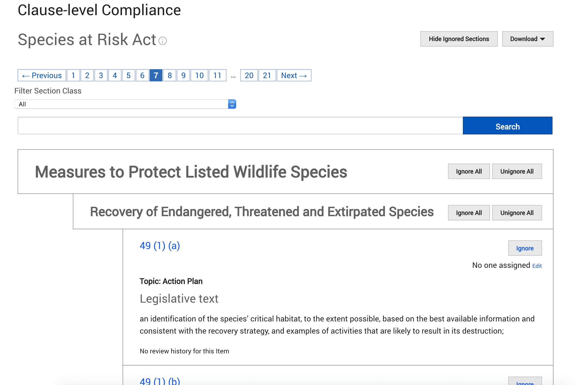Go to page 4

pyautogui.click(x=115, y=76)
